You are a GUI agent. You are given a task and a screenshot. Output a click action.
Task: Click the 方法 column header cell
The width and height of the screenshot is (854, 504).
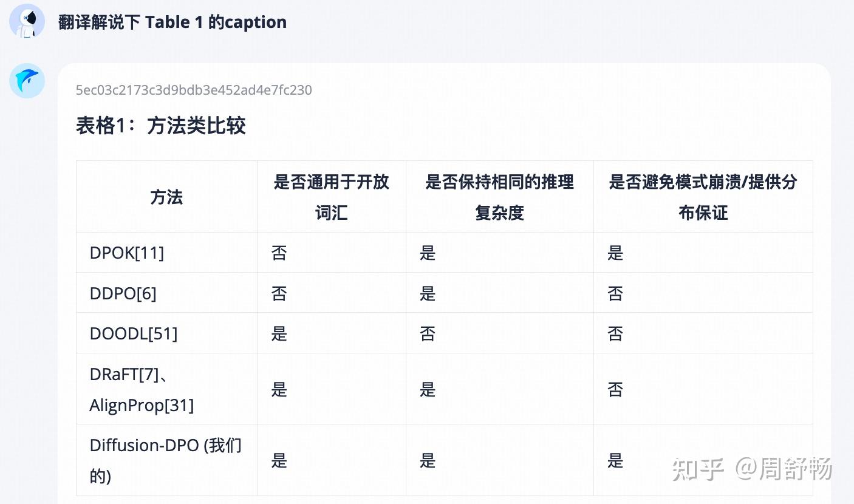[x=166, y=196]
